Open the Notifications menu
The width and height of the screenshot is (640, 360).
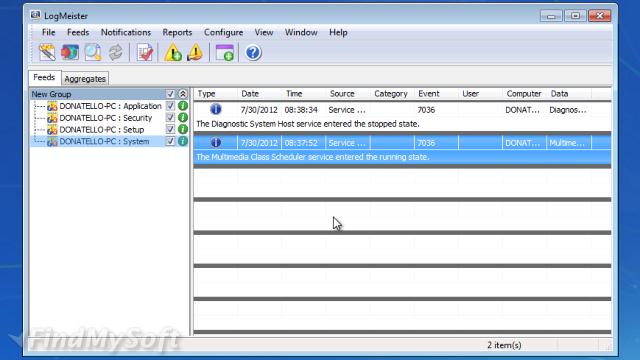pos(126,32)
